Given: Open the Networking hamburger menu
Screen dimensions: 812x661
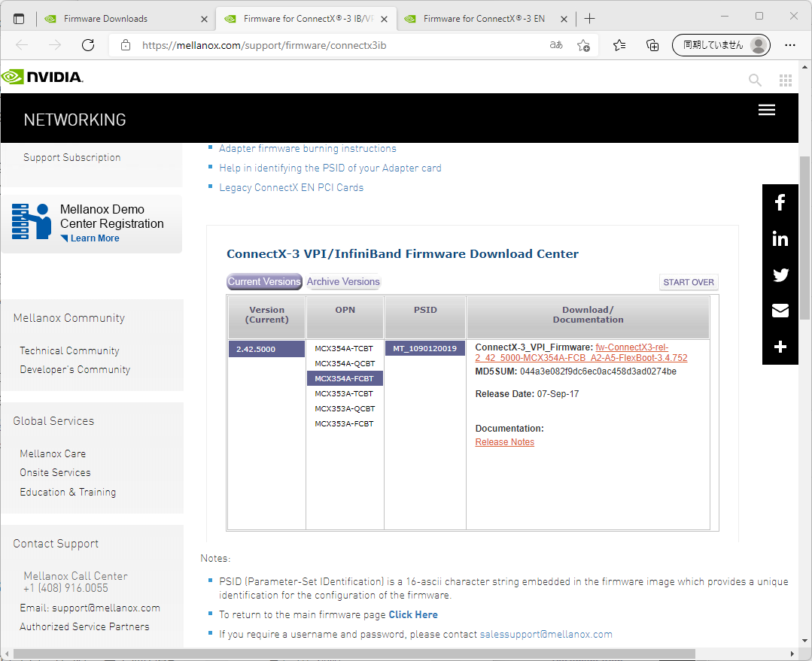Looking at the screenshot, I should 766,110.
